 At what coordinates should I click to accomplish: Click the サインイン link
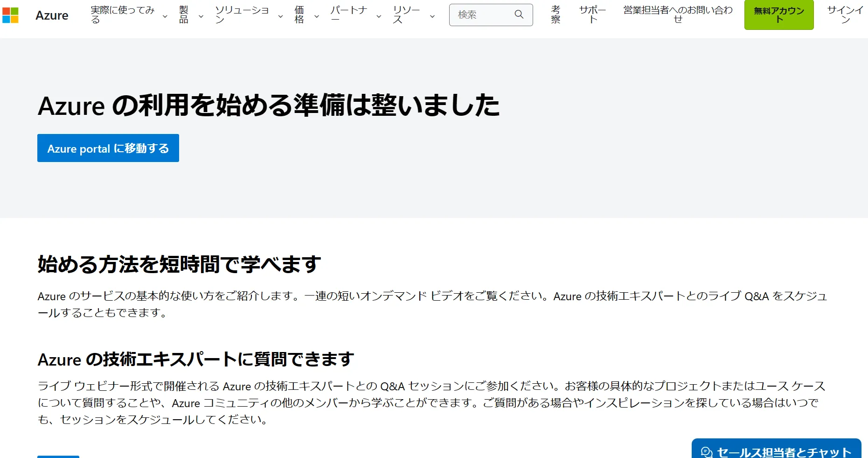[x=845, y=15]
